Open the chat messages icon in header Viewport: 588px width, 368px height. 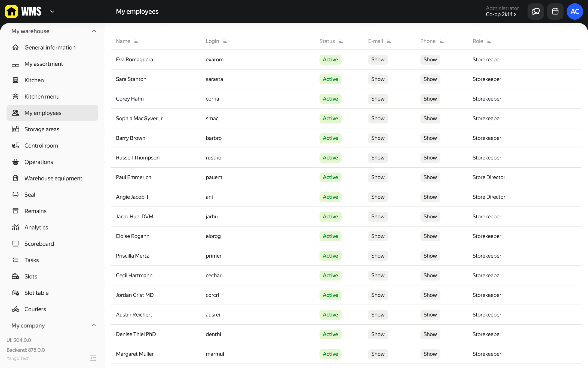[x=535, y=11]
